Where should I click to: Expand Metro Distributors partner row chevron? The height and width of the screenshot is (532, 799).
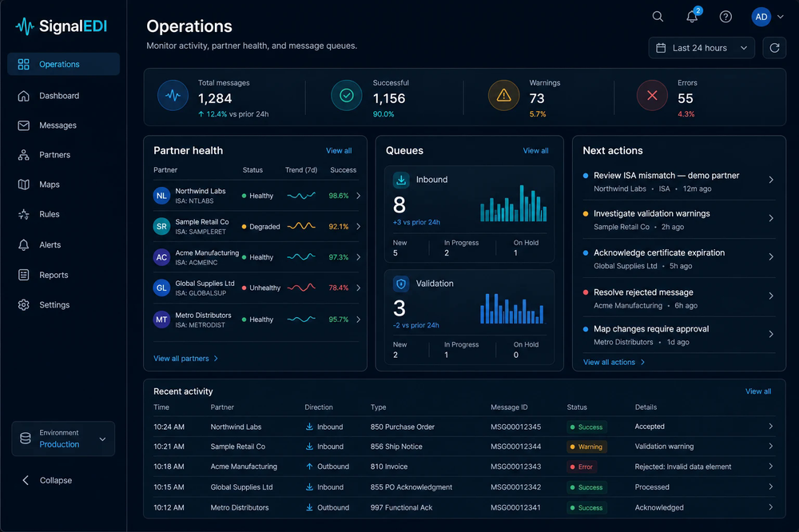358,320
